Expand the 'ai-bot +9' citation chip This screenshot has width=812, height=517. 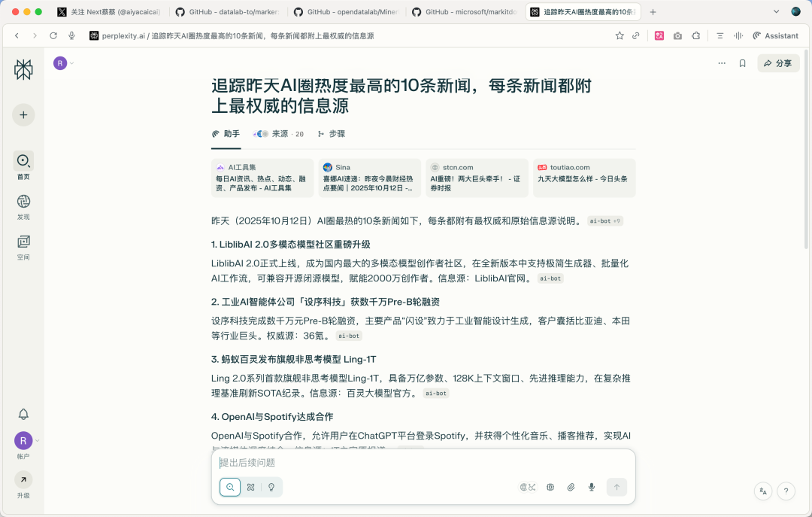(604, 220)
